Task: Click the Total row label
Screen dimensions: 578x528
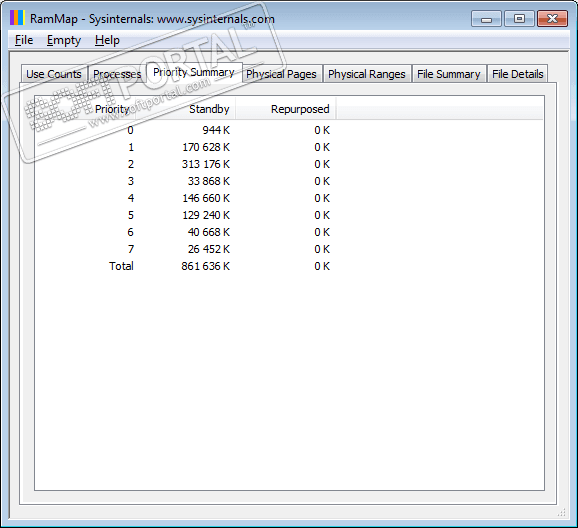Action: 121,266
